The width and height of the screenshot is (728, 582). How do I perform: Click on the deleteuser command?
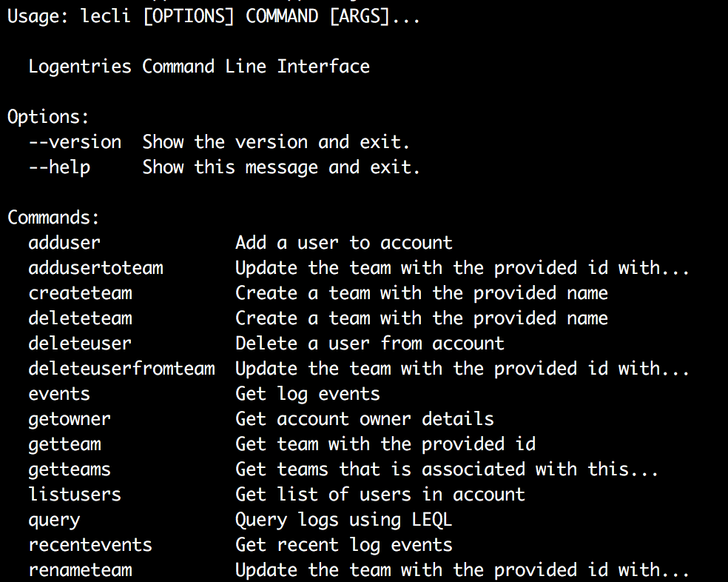point(80,344)
